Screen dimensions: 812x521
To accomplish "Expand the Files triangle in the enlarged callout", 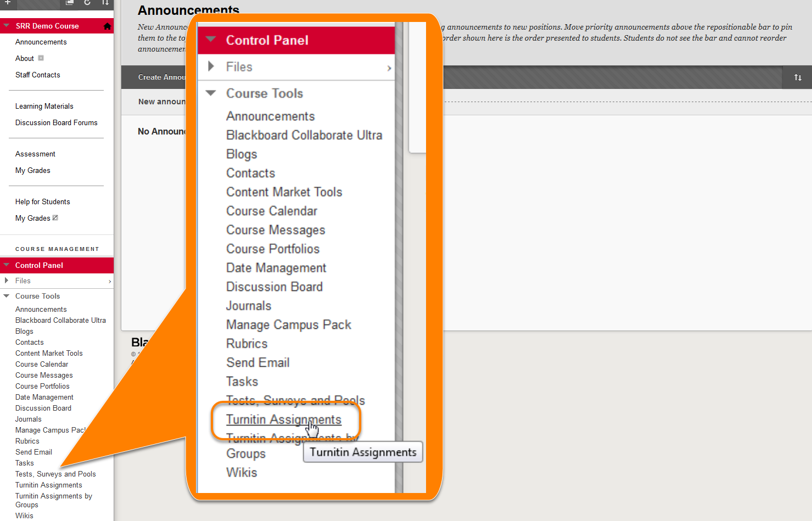I will [x=211, y=66].
